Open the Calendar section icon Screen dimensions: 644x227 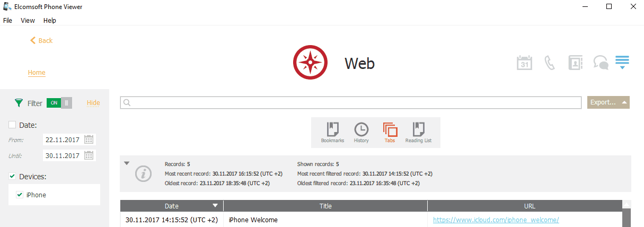pyautogui.click(x=524, y=63)
